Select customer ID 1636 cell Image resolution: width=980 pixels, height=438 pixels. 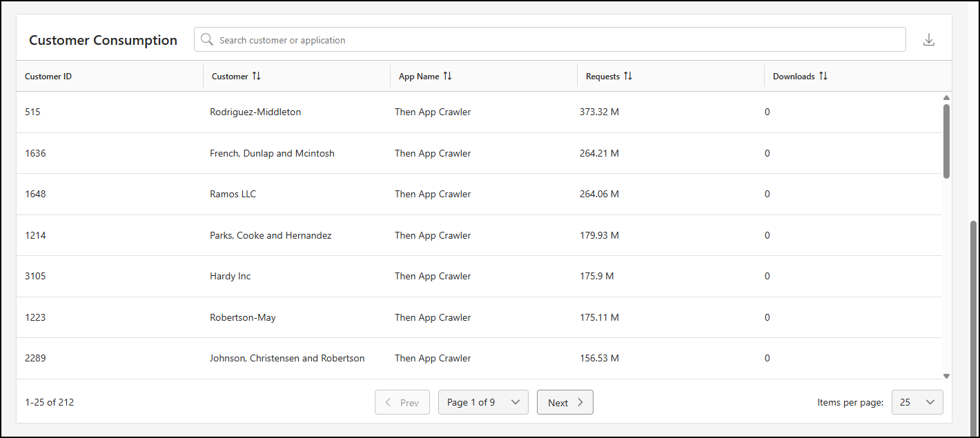(x=35, y=153)
